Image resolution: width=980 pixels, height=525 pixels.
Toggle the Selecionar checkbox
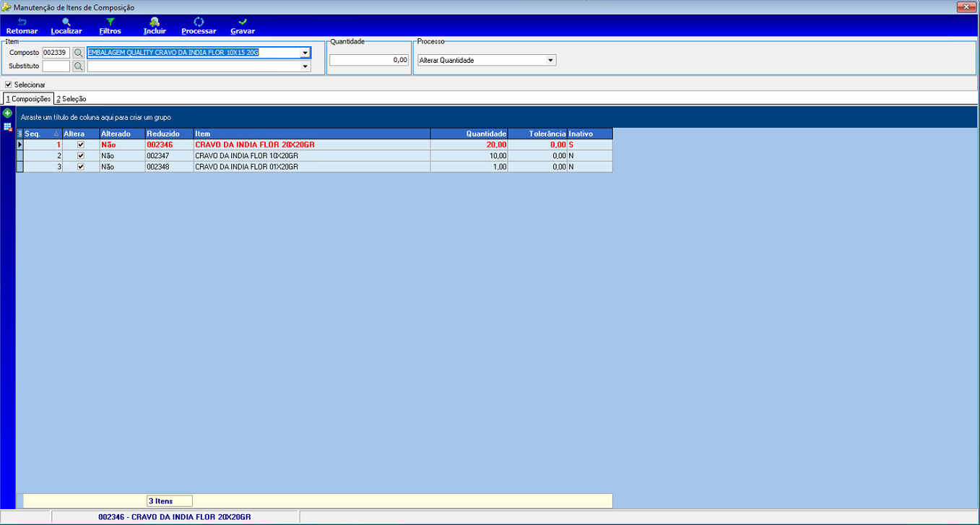(9, 84)
